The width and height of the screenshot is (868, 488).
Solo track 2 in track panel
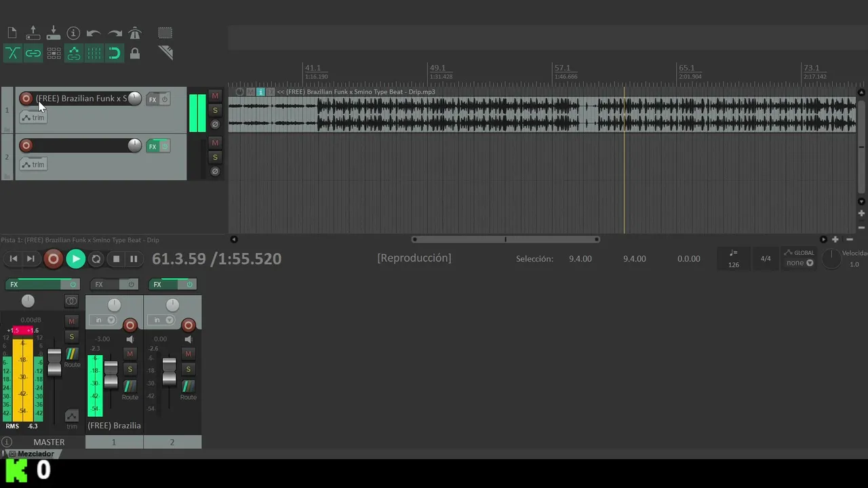[215, 157]
